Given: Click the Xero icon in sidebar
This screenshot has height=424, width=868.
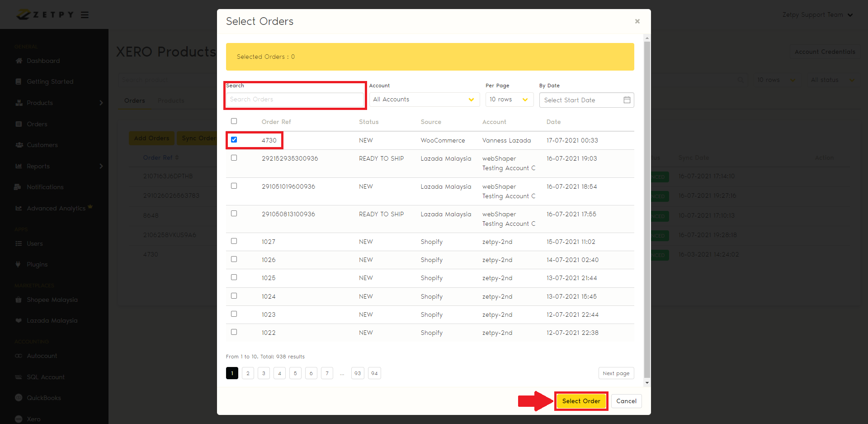Looking at the screenshot, I should (19, 419).
